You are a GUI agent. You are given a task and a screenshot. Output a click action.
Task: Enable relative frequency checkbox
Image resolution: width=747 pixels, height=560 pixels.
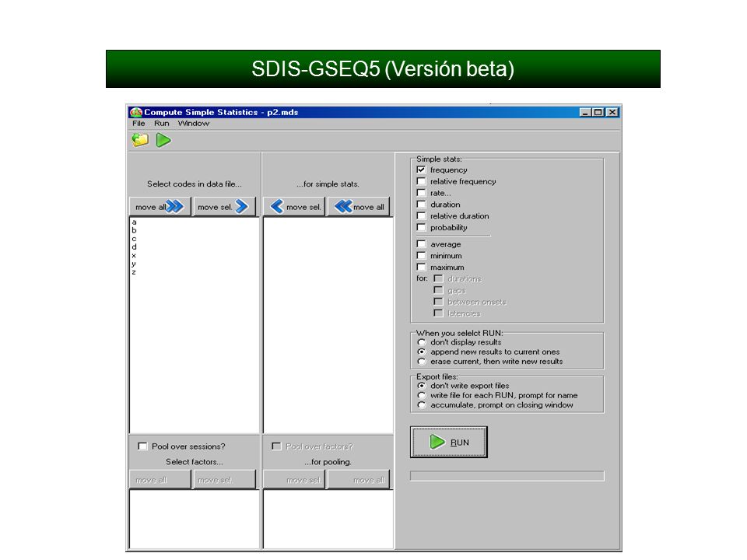tap(421, 181)
